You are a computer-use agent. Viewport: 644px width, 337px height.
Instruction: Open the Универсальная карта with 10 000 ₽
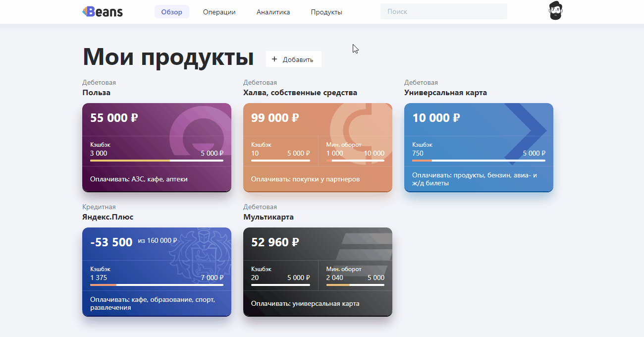479,147
